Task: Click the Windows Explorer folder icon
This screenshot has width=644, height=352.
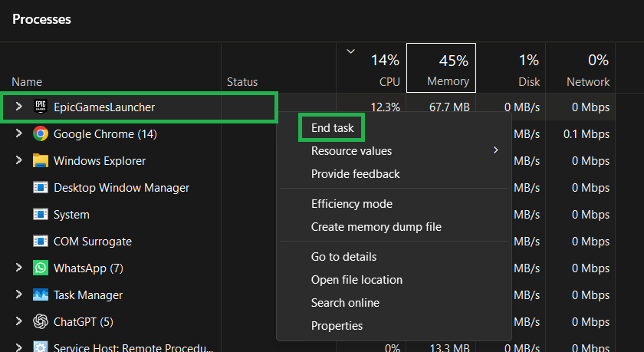Action: (41, 161)
